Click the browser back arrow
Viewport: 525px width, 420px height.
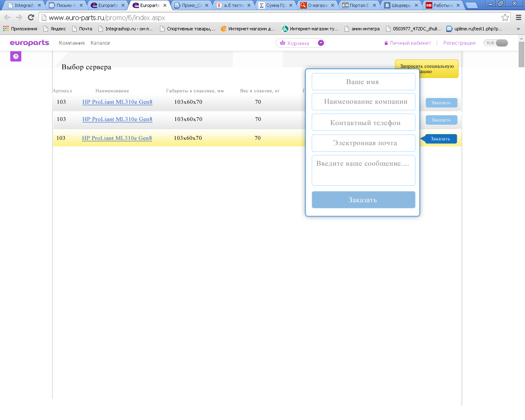(x=7, y=17)
